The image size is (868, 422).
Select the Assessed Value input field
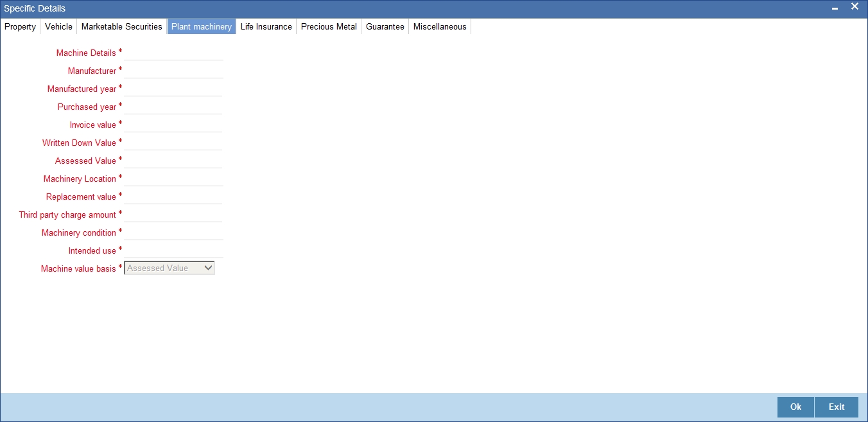point(173,161)
